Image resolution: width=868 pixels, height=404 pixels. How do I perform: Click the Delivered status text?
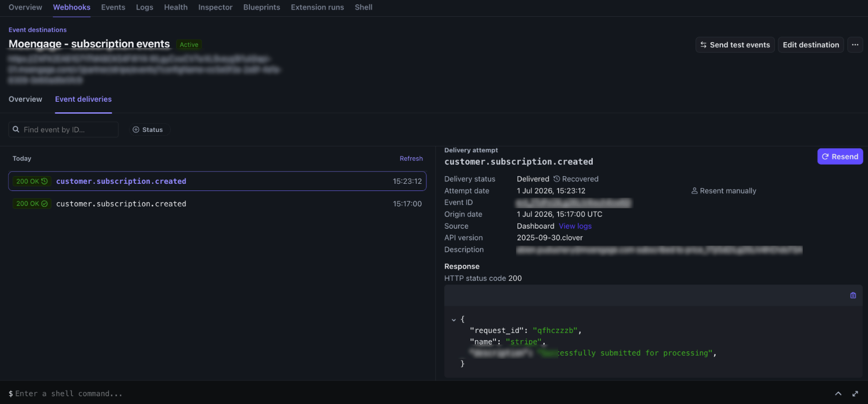click(x=533, y=179)
